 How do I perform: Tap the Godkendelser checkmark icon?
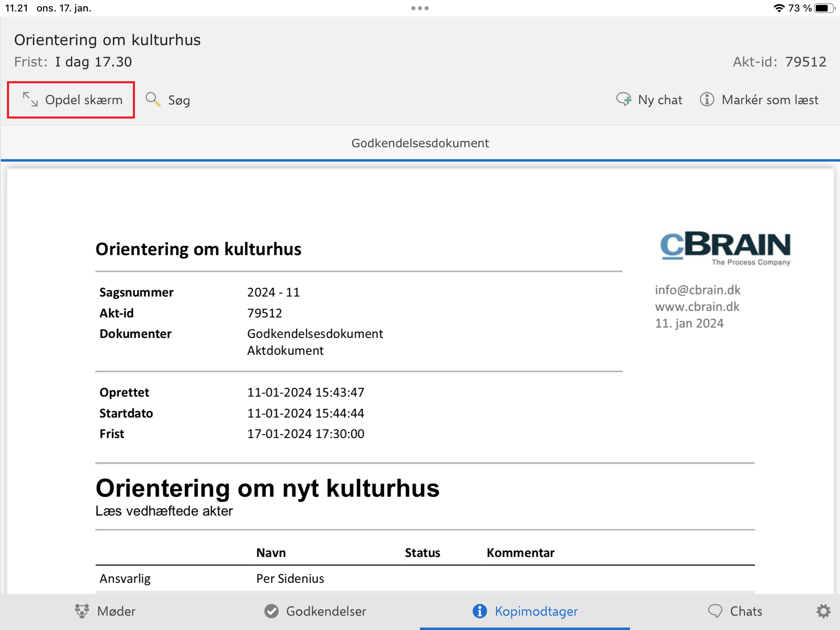tap(271, 611)
